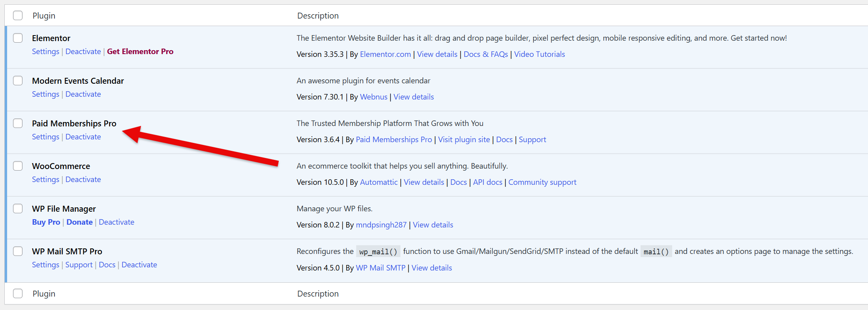Screen dimensions: 868x310
Task: Deactivate the Paid Memberships Pro plugin
Action: [x=83, y=137]
